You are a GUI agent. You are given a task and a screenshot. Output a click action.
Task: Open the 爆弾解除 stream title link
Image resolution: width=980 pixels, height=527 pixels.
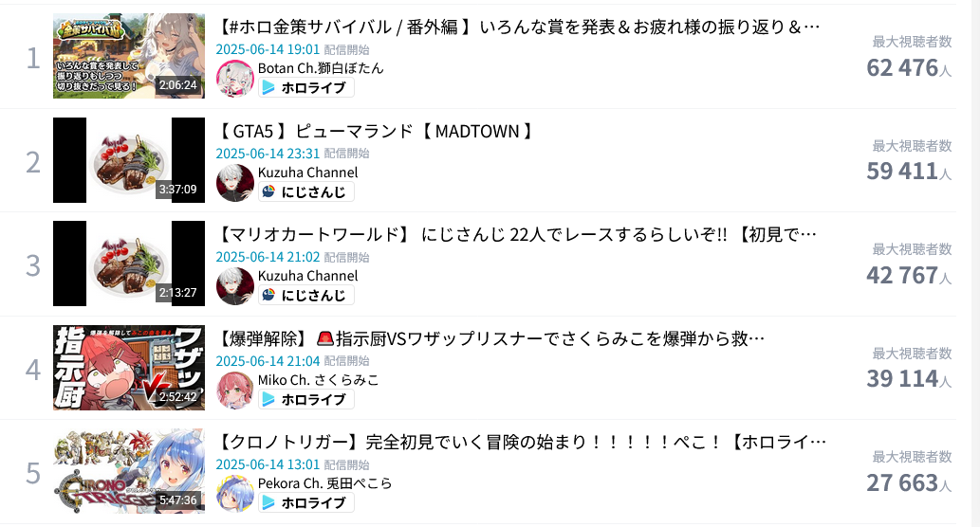(490, 339)
